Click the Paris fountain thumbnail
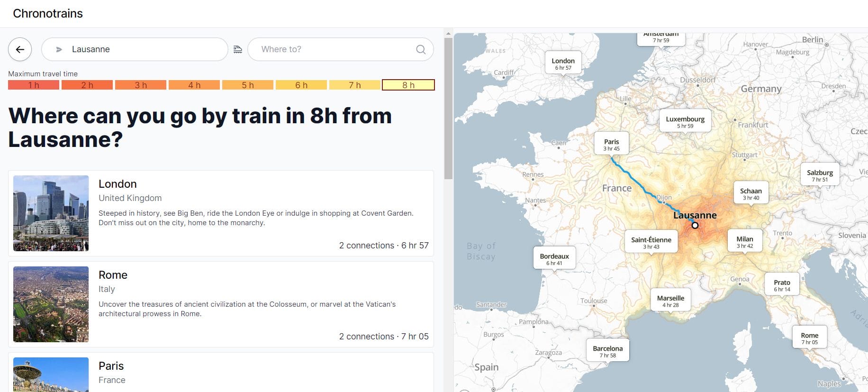 51,374
